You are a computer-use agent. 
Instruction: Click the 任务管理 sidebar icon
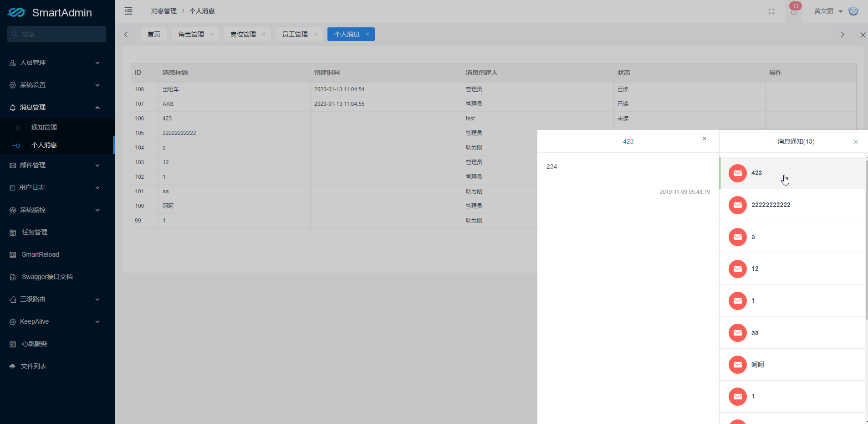[12, 232]
